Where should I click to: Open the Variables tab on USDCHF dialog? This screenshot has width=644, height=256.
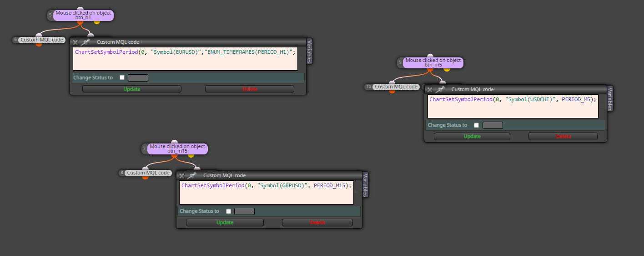[x=610, y=98]
